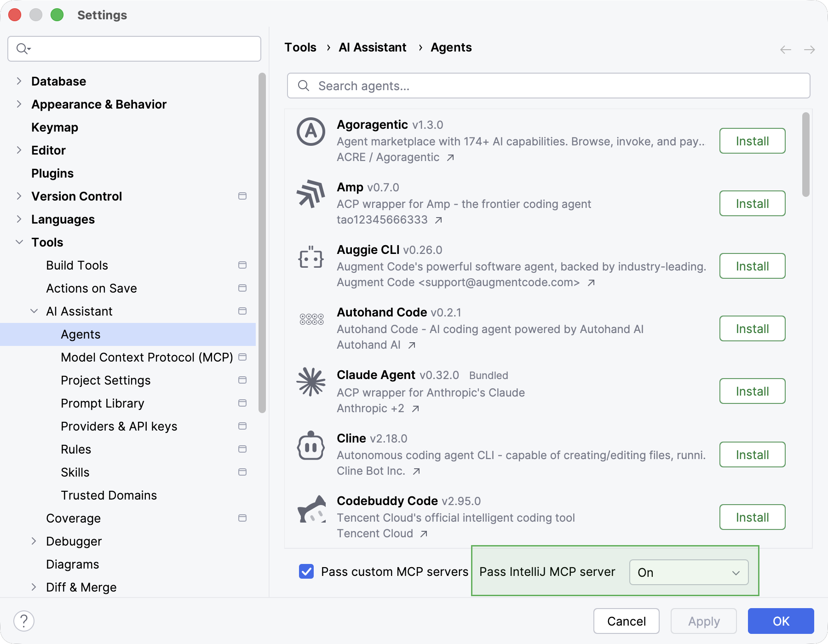Open the Cline Bot Inc. external link arrow
Screen dimensions: 828x644
point(416,471)
